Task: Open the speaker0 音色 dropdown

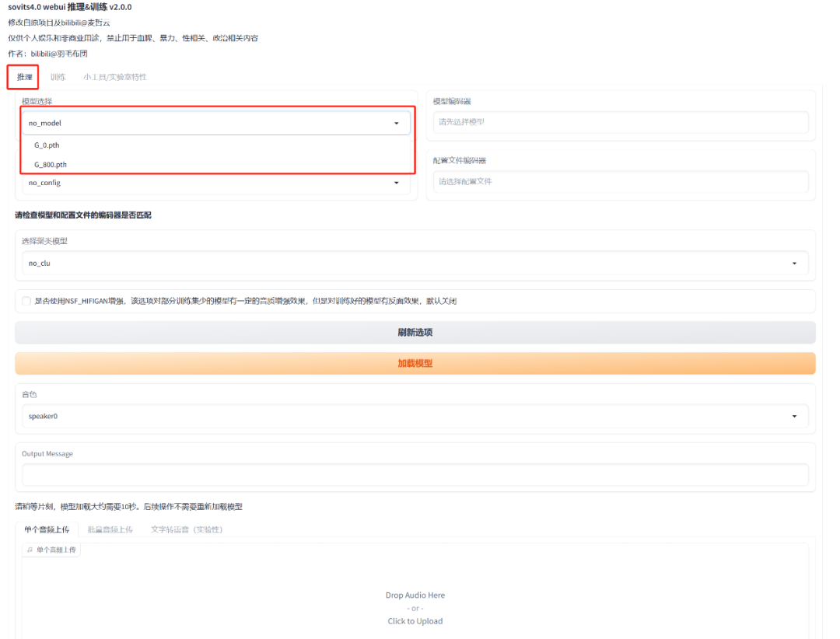Action: (415, 416)
